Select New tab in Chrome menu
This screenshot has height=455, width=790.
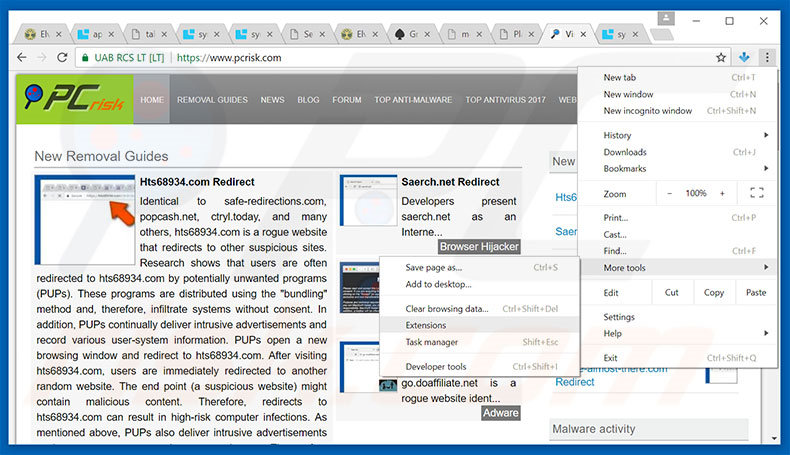coord(619,78)
